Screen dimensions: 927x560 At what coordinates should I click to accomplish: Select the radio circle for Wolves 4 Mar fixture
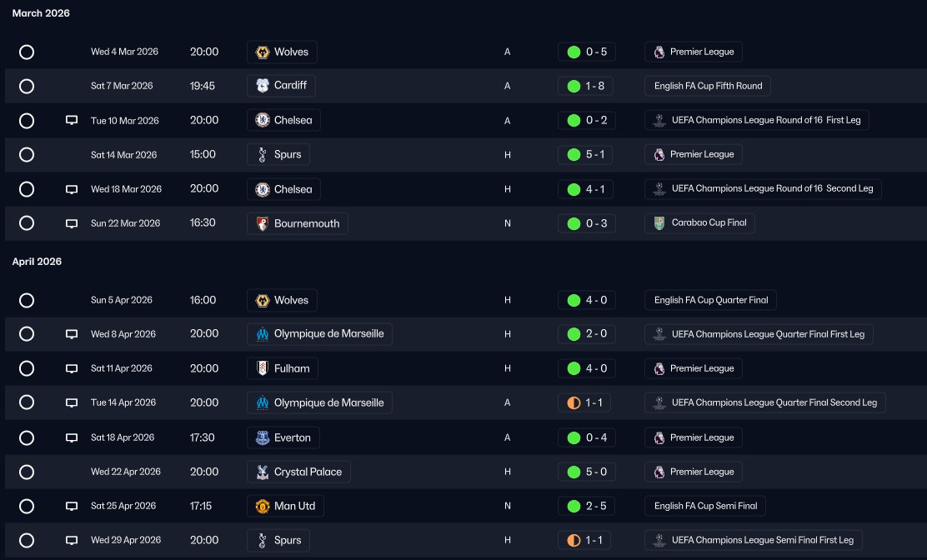pyautogui.click(x=27, y=52)
